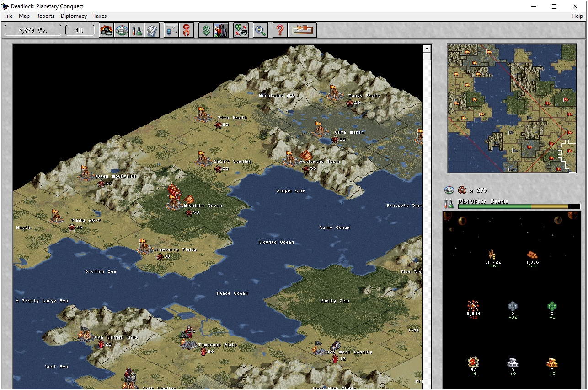This screenshot has width=588, height=390.
Task: Open the Taxes menu
Action: [100, 16]
